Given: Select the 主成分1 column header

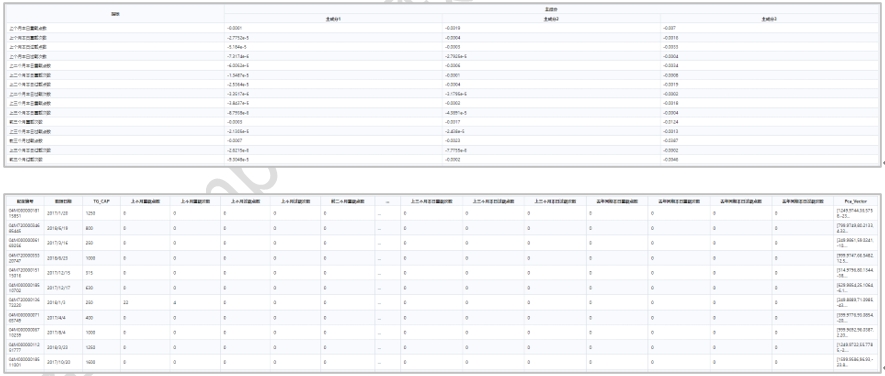Looking at the screenshot, I should 333,19.
